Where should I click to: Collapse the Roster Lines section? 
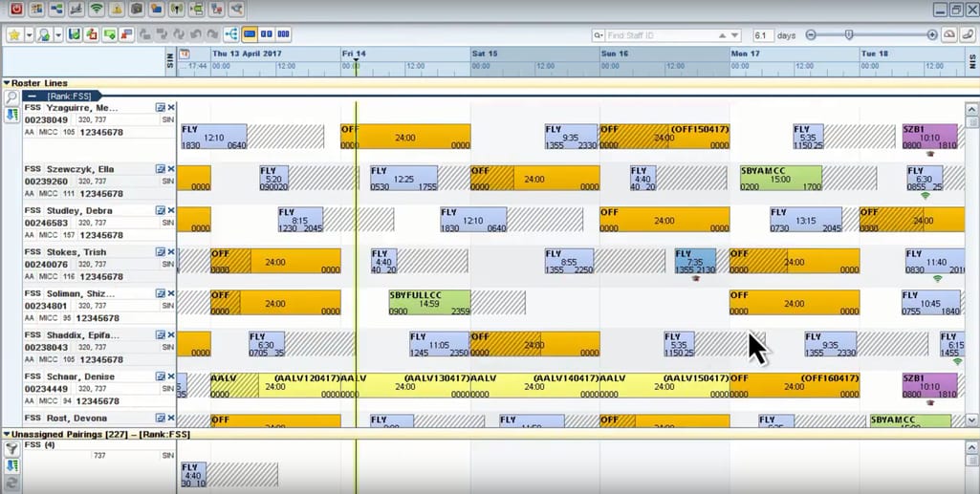(x=7, y=83)
